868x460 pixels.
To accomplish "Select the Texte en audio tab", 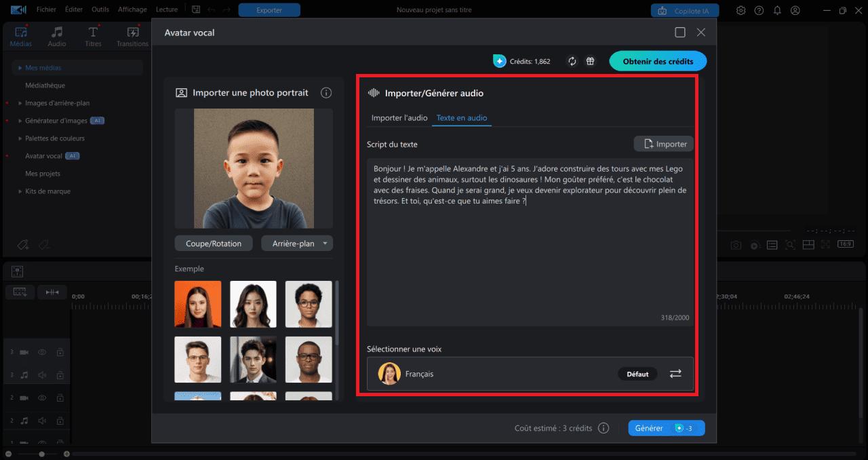I will click(462, 117).
